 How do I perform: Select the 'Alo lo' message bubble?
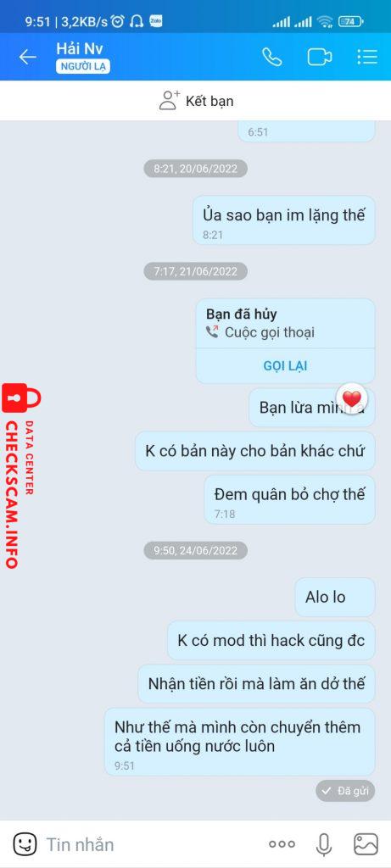tap(335, 597)
